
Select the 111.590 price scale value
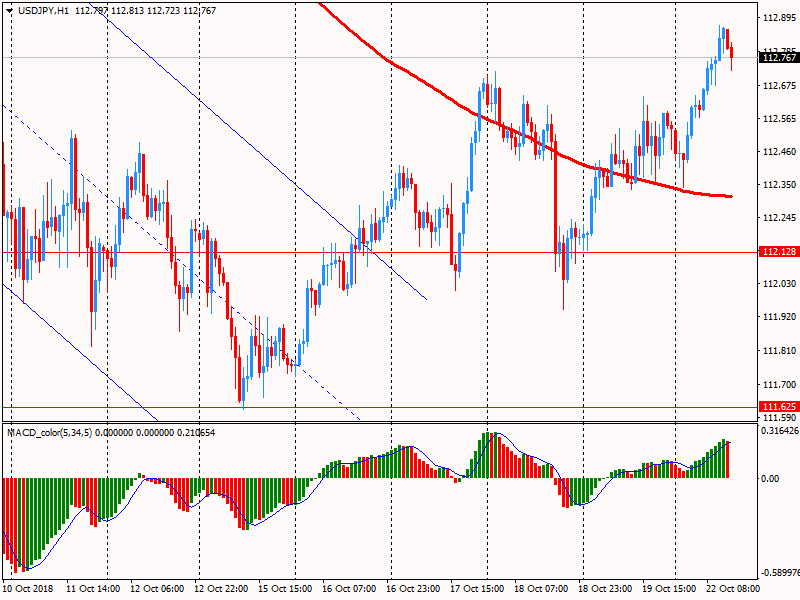(779, 417)
